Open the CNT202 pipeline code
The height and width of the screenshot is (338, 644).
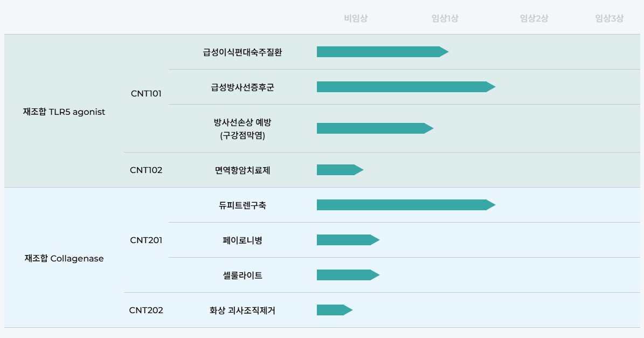[x=146, y=310]
